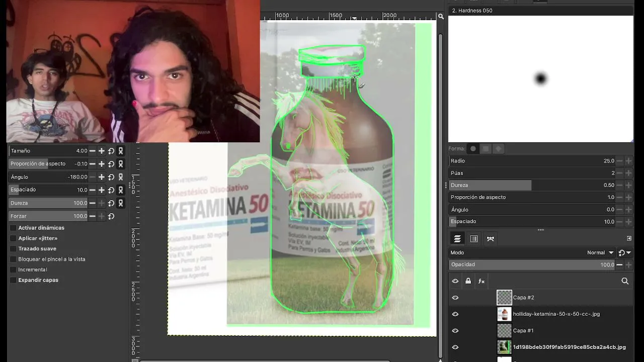644x362 pixels.
Task: Enable Trazado suave checkbox
Action: tap(13, 249)
